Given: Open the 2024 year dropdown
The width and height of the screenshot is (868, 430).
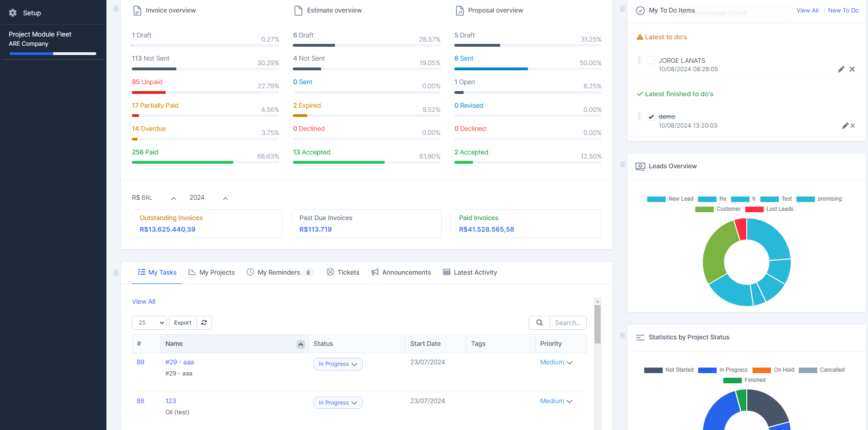Looking at the screenshot, I should click(x=209, y=198).
